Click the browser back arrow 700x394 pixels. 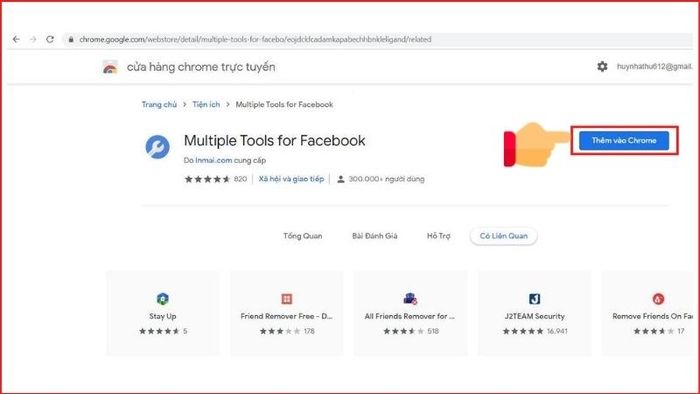[x=16, y=39]
